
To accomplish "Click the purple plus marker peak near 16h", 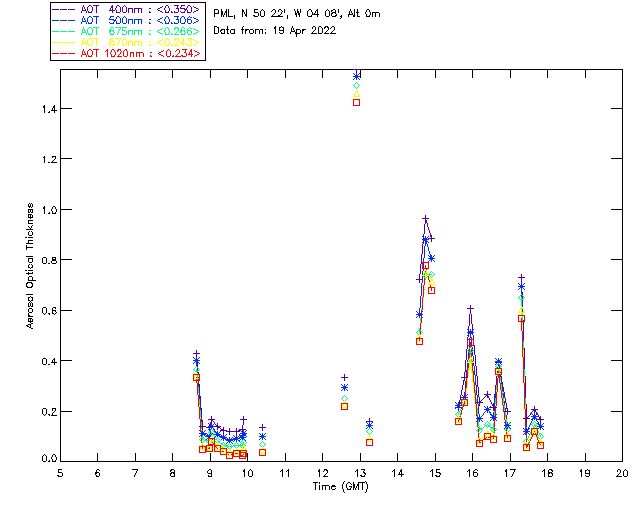I will (470, 308).
